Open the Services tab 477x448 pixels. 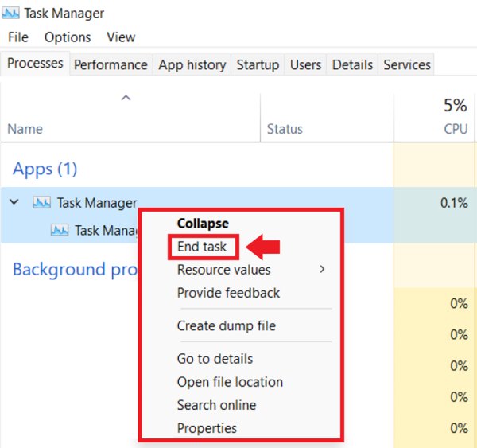pyautogui.click(x=406, y=65)
